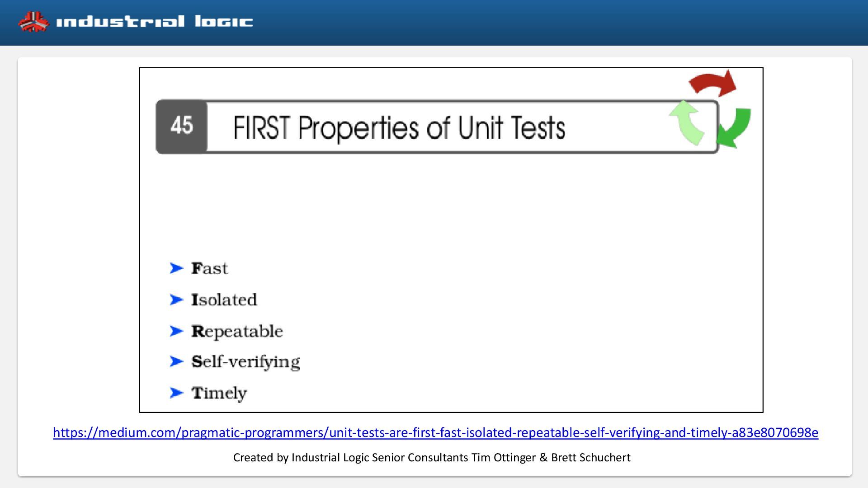868x488 pixels.
Task: Click the blue arrow bullet beside Fast
Action: pos(176,268)
